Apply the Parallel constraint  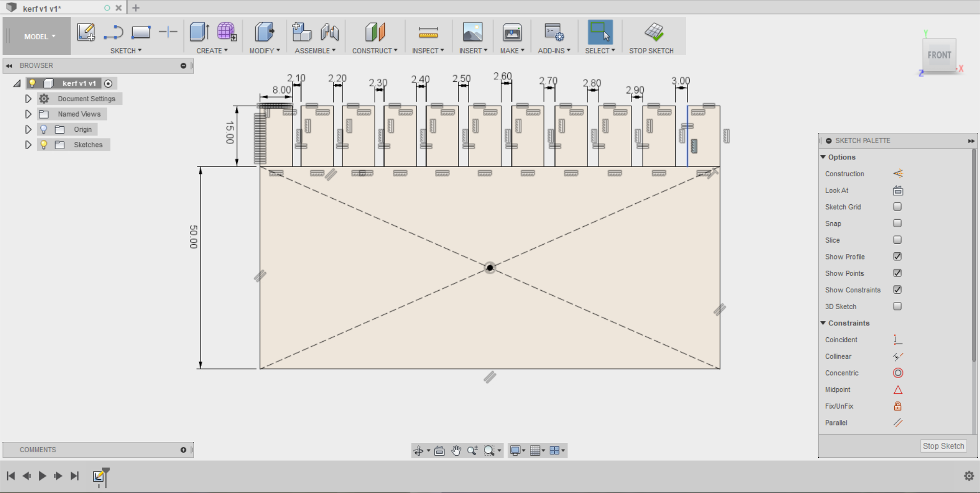[x=898, y=423]
